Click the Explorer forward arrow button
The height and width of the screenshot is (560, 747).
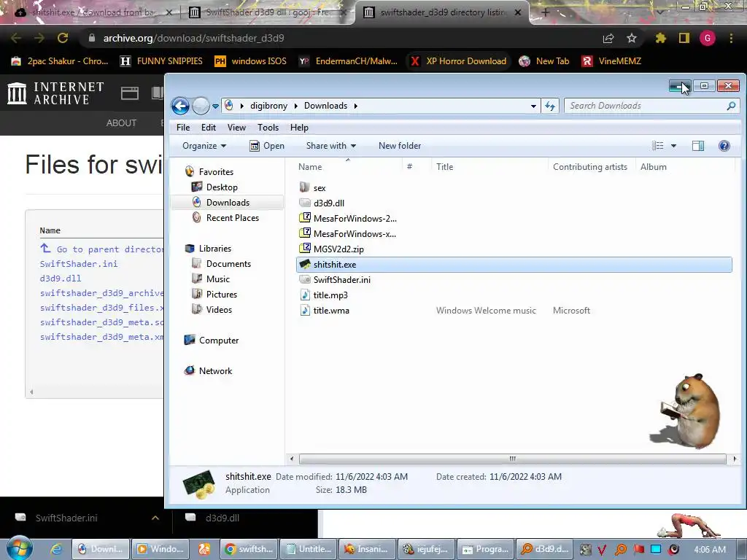[x=201, y=106]
